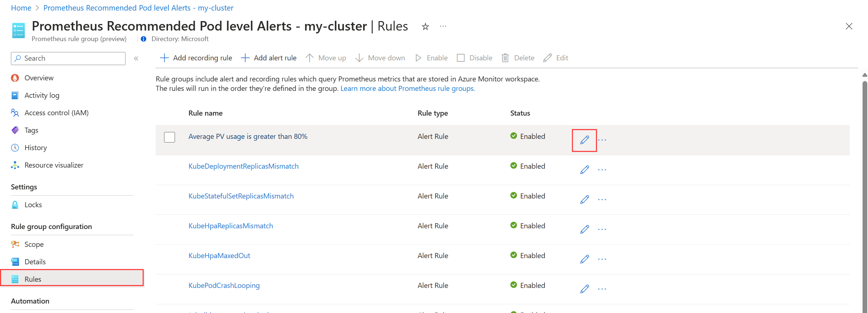Open more options for KubeHpaReplicasMismatch row
Viewport: 868px width, 313px height.
[602, 229]
